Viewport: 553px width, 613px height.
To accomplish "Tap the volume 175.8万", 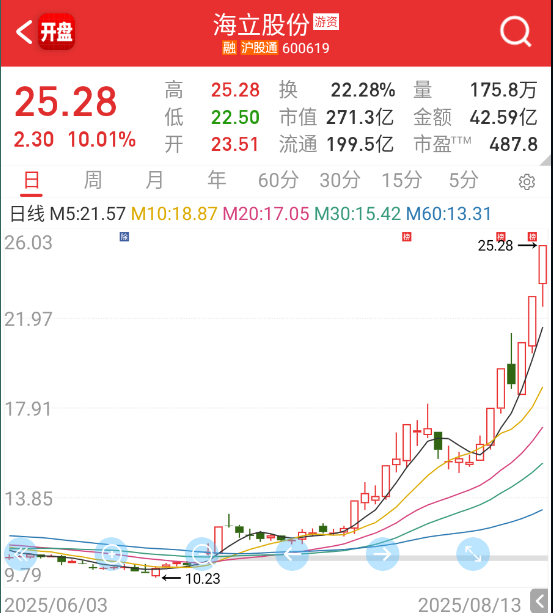I will tap(503, 90).
